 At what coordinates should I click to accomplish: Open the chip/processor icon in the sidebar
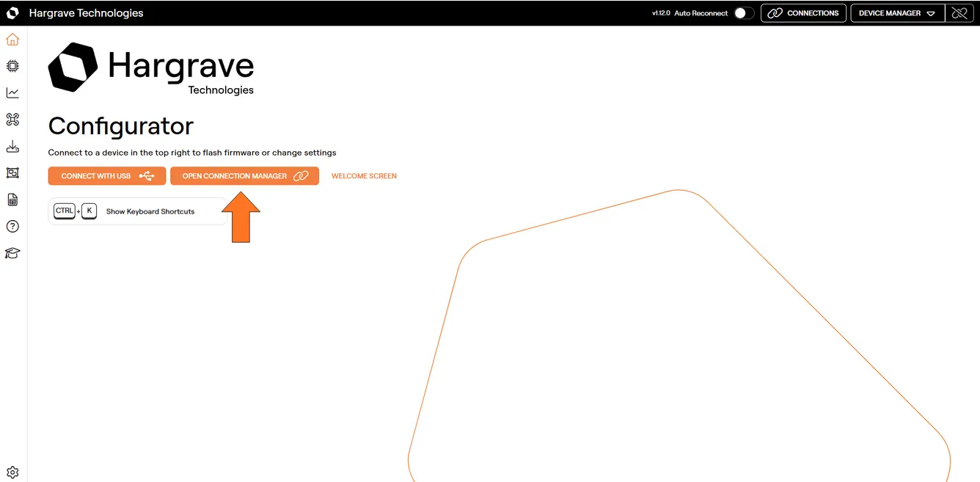pyautogui.click(x=12, y=66)
